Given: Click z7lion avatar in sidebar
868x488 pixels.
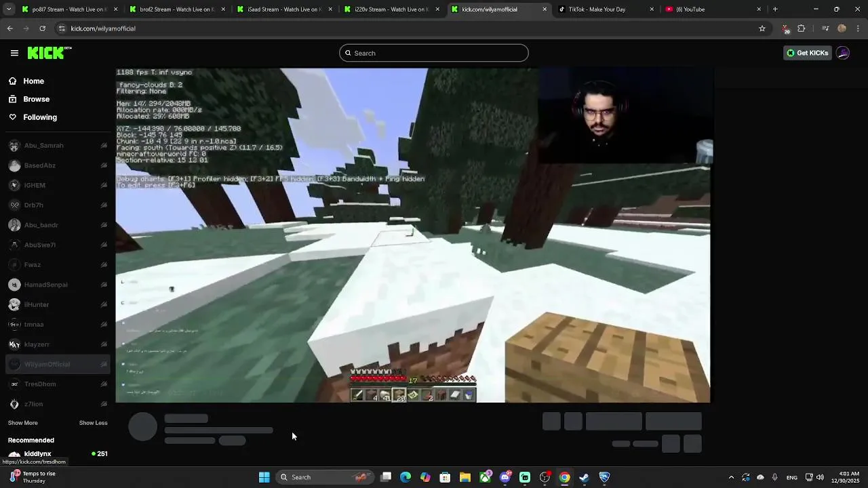Looking at the screenshot, I should 14,404.
